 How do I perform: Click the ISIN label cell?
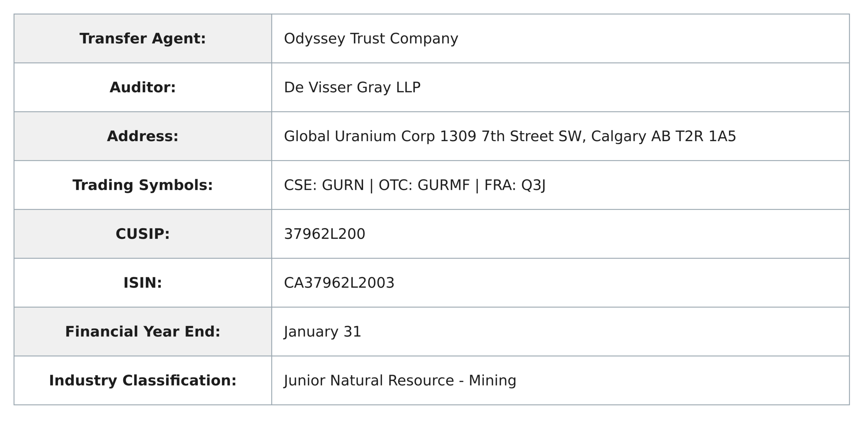(x=143, y=283)
